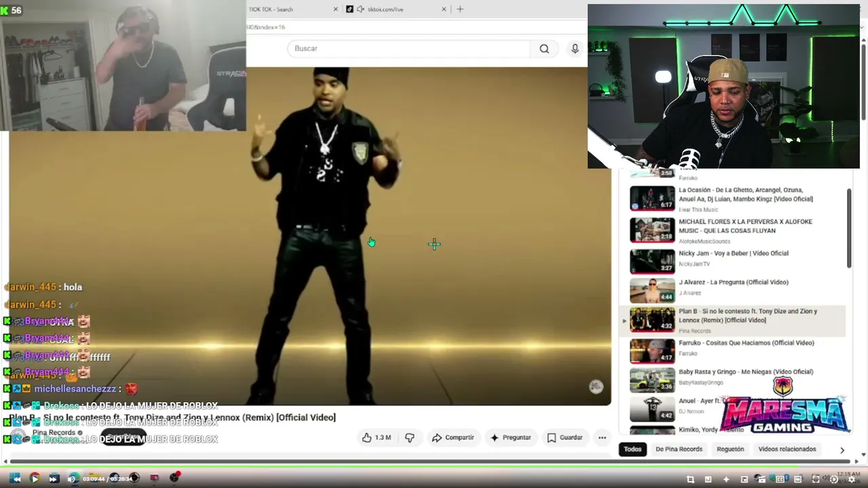Image resolution: width=868 pixels, height=488 pixels.
Task: Open Baby Rasta y Gringo - Me Niegas video
Action: pos(746,372)
